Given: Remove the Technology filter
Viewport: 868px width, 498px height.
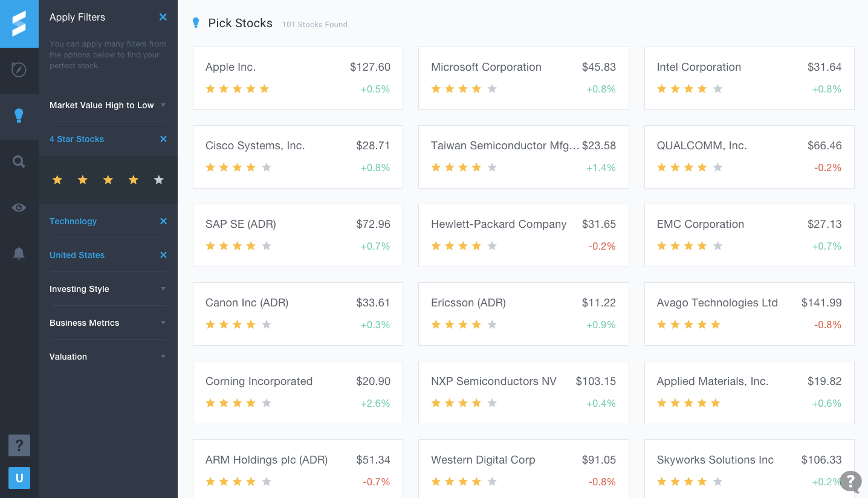Looking at the screenshot, I should click(163, 221).
